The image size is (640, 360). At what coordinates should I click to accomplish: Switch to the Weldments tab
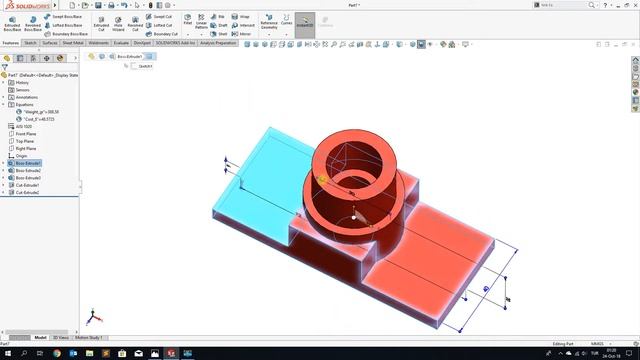98,43
